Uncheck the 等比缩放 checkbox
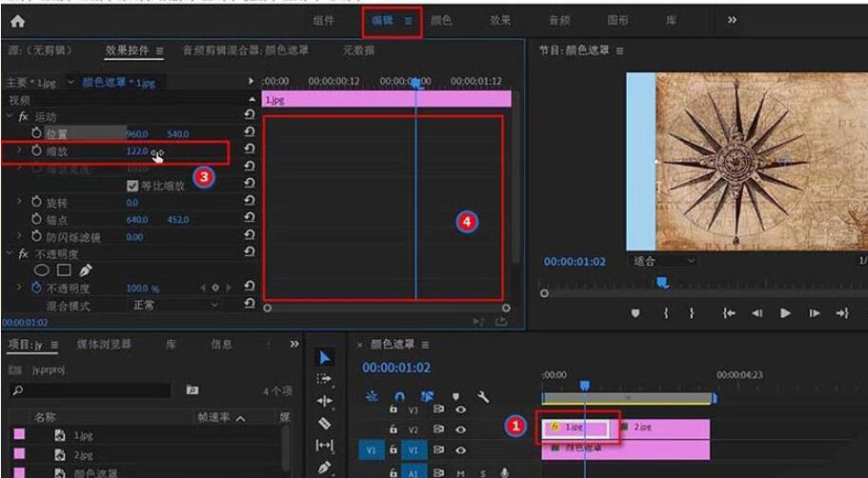 click(x=131, y=186)
